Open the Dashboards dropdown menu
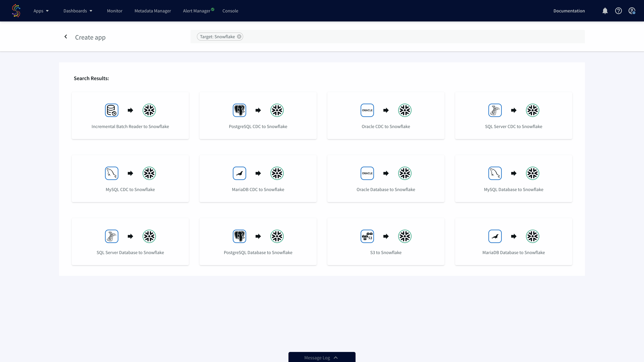The height and width of the screenshot is (362, 644). (78, 11)
